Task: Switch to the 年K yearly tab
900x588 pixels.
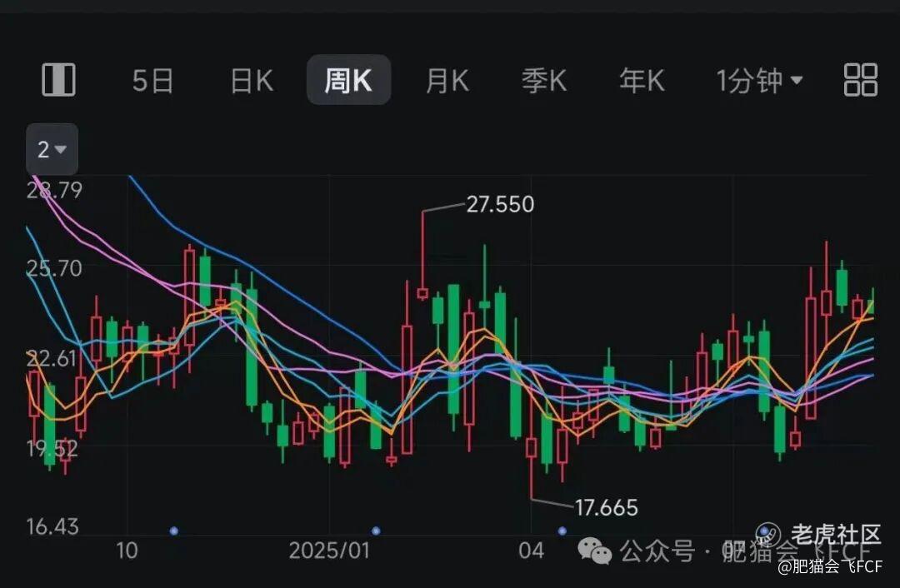Action: coord(642,80)
